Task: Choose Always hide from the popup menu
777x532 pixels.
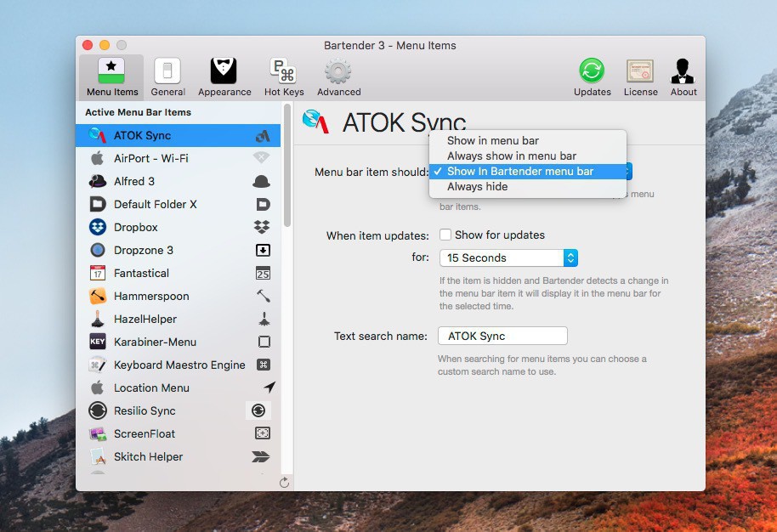Action: click(x=477, y=187)
